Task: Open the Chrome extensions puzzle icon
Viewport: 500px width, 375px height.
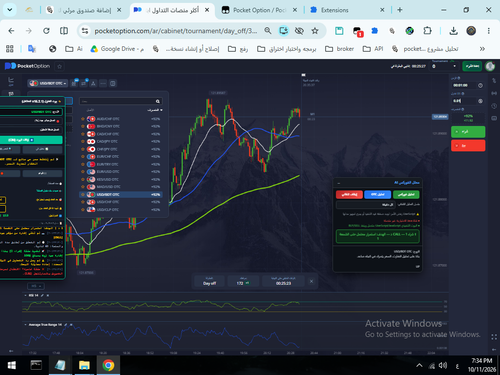Action: [427, 31]
